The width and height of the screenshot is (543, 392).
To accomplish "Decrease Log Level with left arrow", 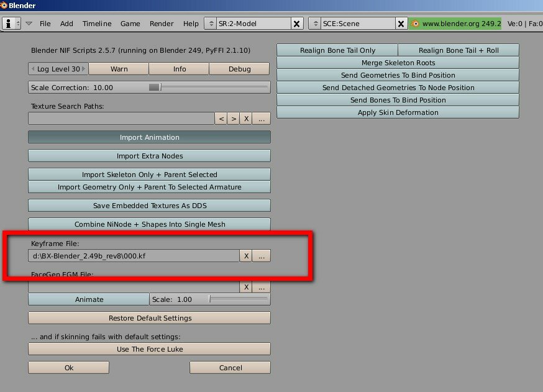I will [x=33, y=69].
